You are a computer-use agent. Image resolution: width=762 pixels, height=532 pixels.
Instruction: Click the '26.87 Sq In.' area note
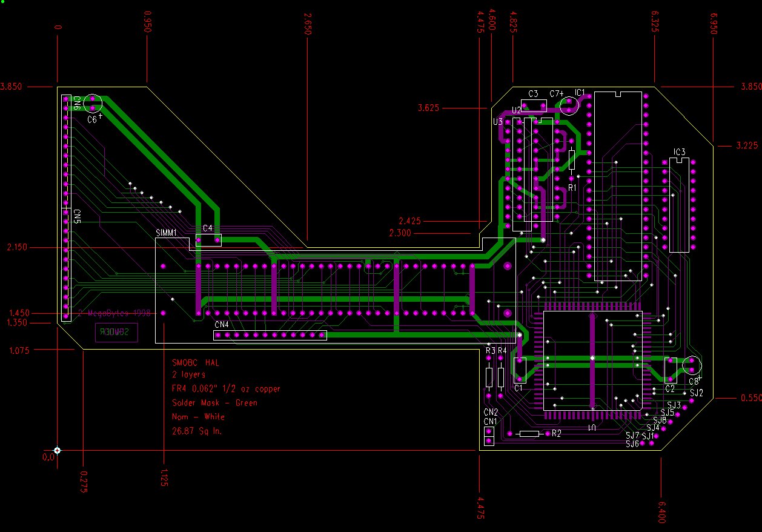tap(197, 431)
